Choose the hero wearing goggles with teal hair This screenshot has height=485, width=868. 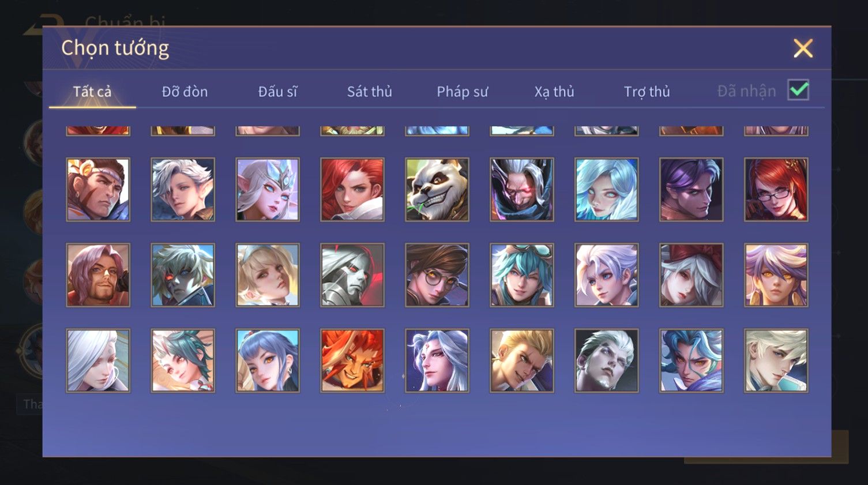click(522, 275)
